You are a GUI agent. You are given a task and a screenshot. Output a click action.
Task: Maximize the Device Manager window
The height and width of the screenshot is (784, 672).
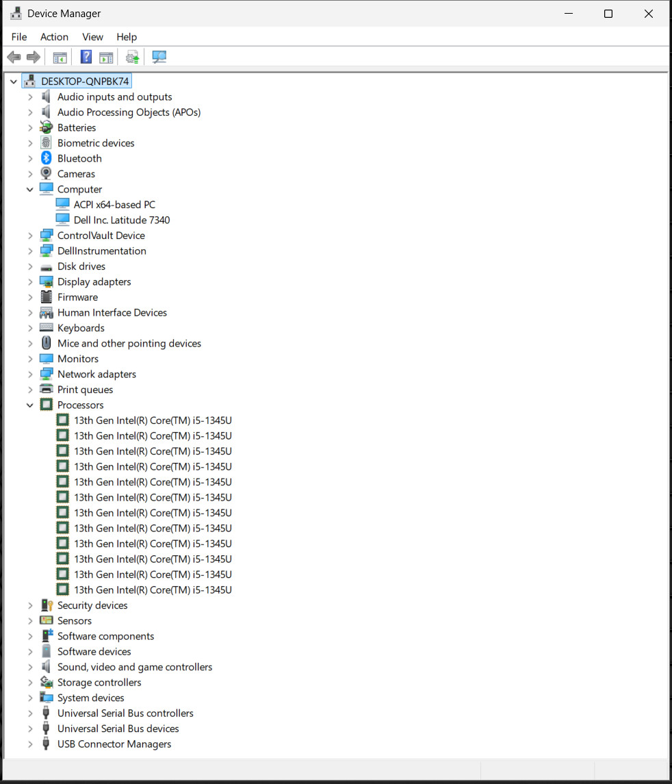click(x=608, y=14)
